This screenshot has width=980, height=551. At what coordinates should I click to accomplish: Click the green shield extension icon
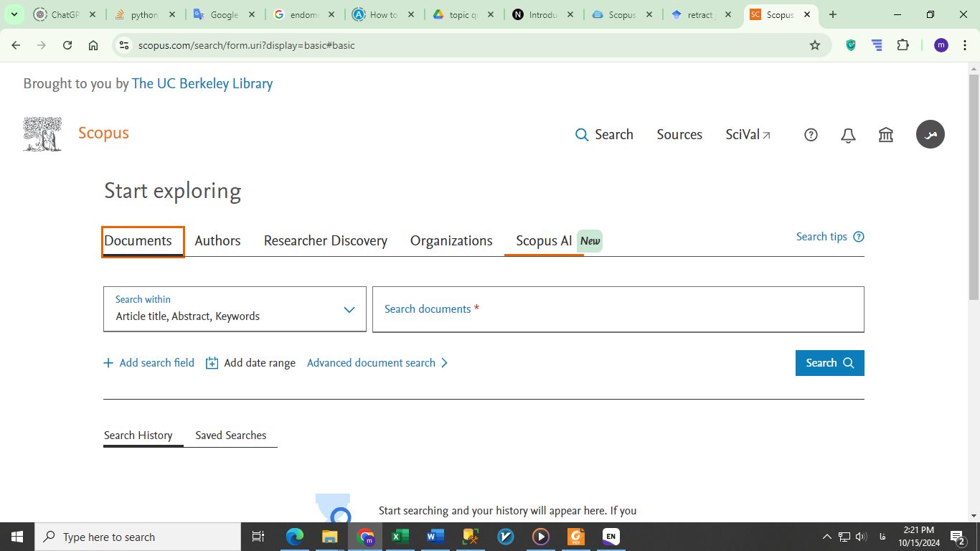coord(851,45)
